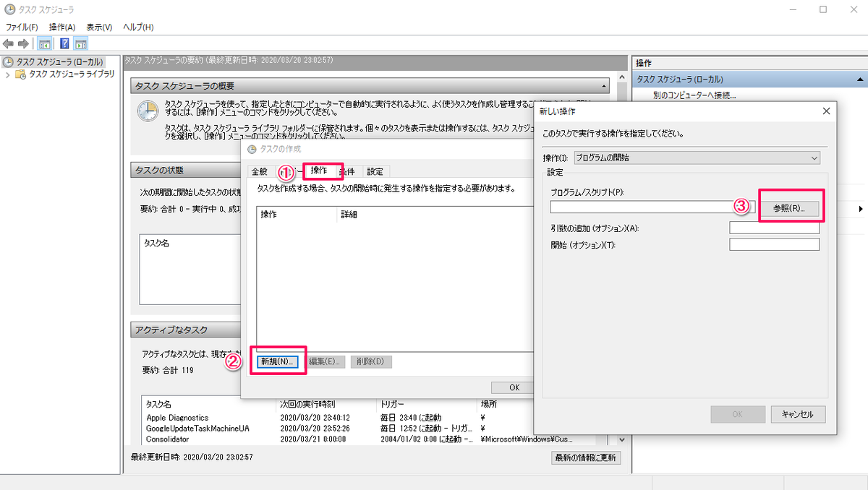
Task: Click the summary pane scrollbar down arrow
Action: (x=621, y=439)
